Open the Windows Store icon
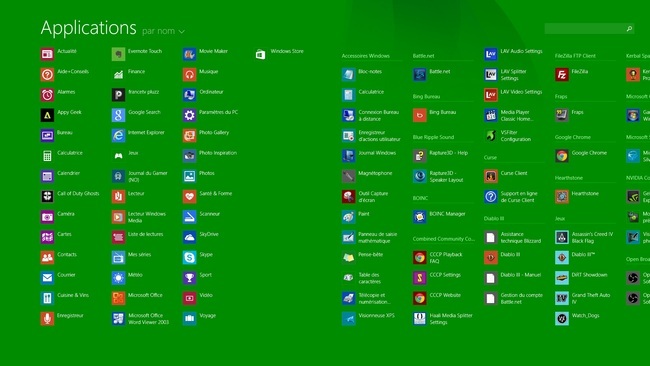 pos(260,54)
